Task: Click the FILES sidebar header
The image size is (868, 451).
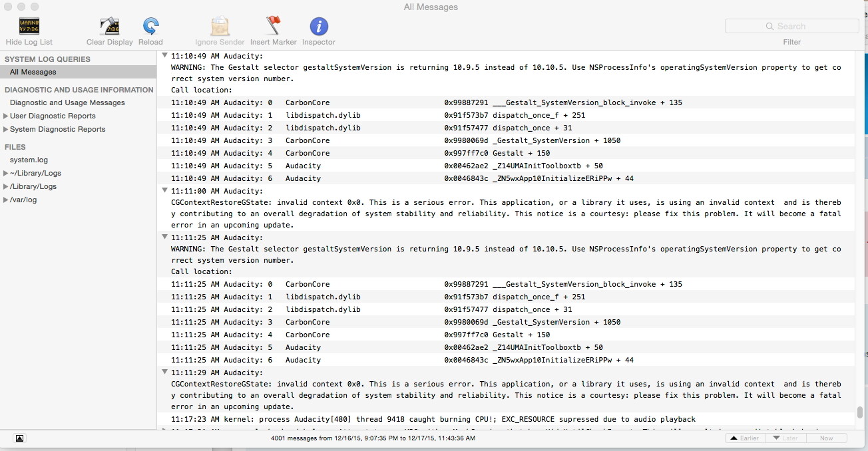Action: click(x=15, y=147)
